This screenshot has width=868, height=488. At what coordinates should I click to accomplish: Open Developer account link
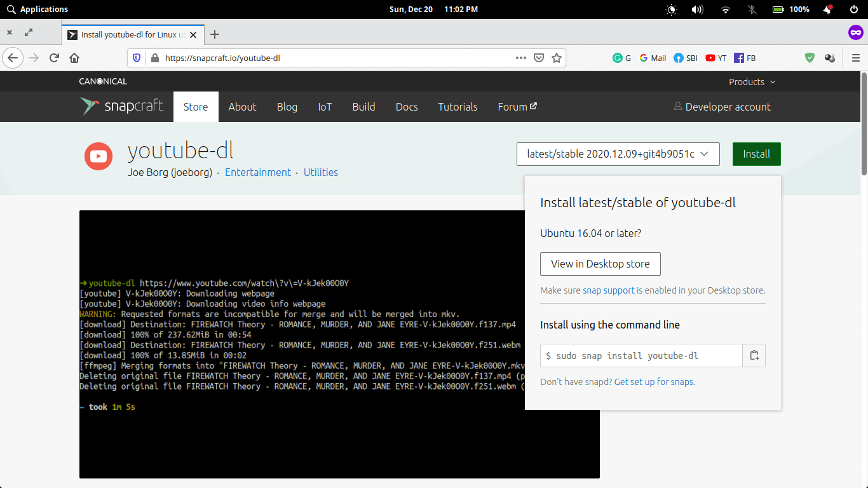(x=722, y=107)
